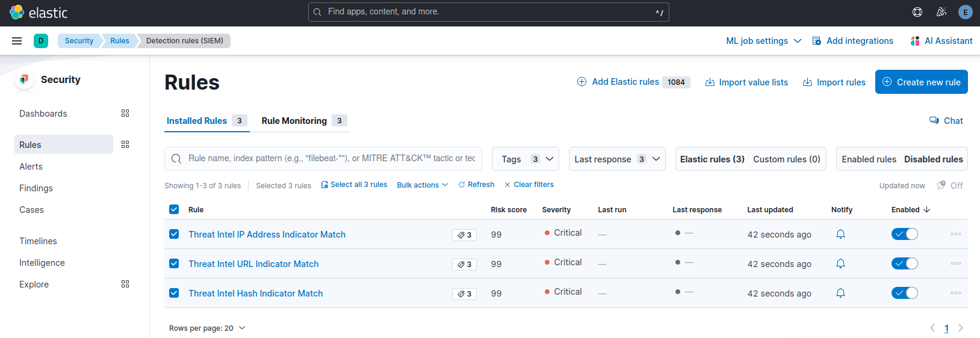Viewport: 980px width, 338px height.
Task: Click Import value lists
Action: coord(746,82)
